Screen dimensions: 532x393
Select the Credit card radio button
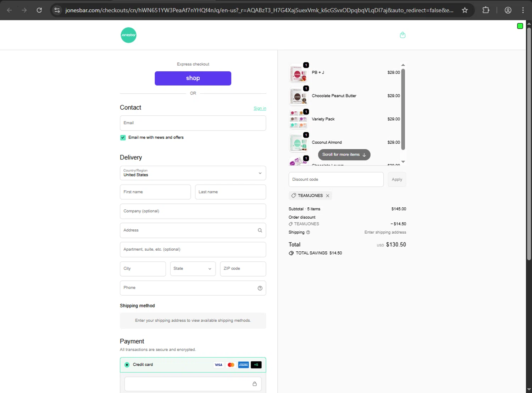[x=127, y=365]
